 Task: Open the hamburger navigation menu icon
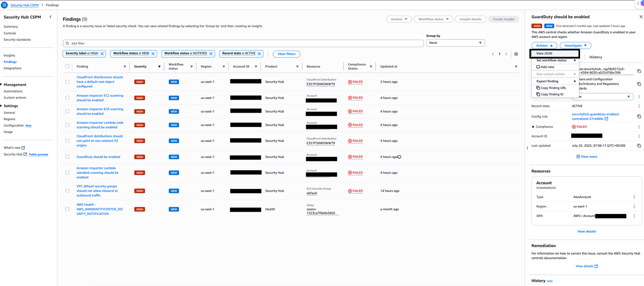[x=4, y=5]
